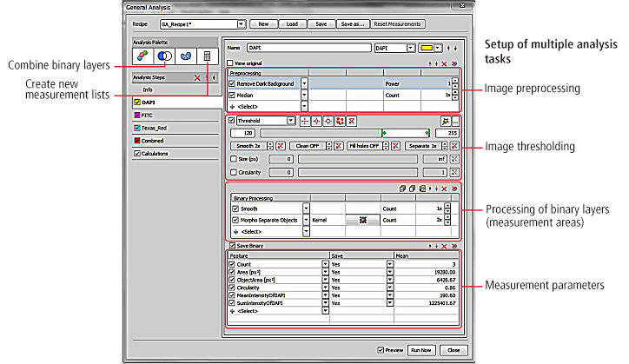Click the calculator measurement list icon

[207, 57]
